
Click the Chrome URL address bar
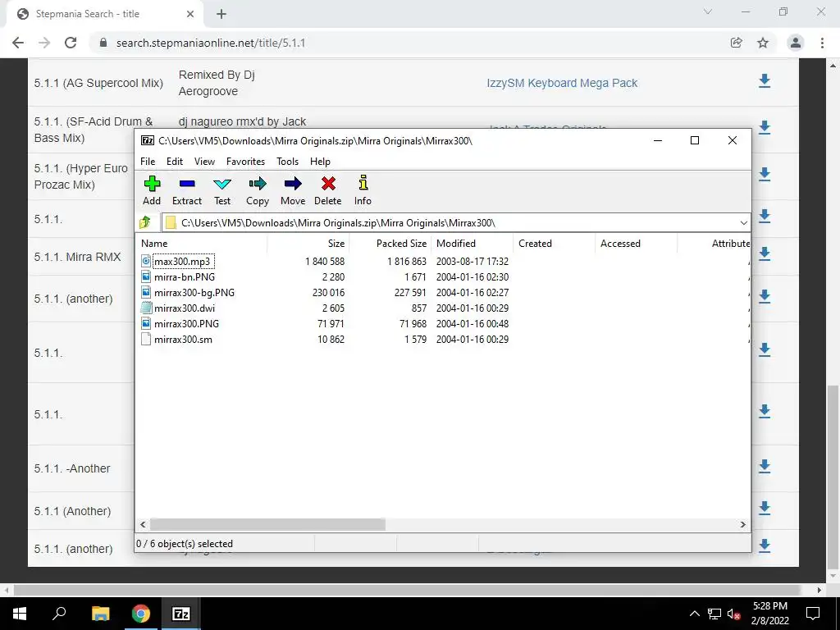coord(407,43)
